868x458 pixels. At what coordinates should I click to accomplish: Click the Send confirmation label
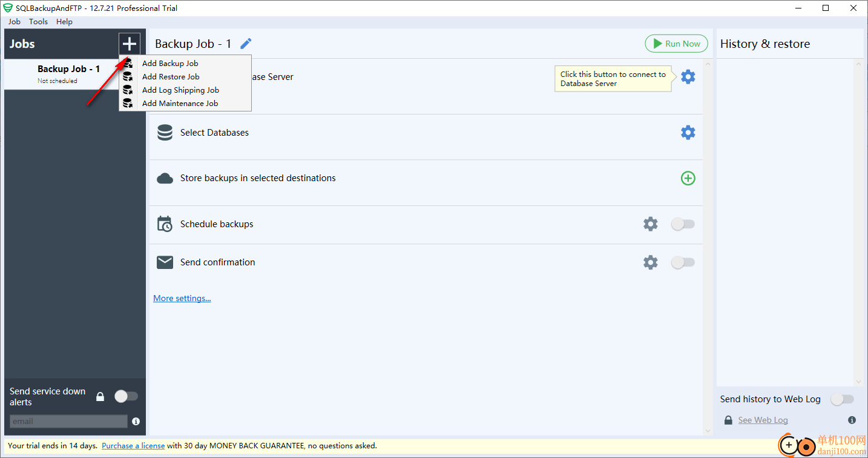click(218, 262)
